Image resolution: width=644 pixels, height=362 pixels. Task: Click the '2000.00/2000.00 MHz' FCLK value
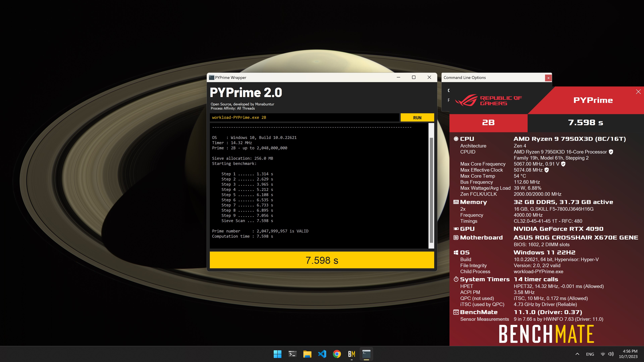click(x=538, y=194)
